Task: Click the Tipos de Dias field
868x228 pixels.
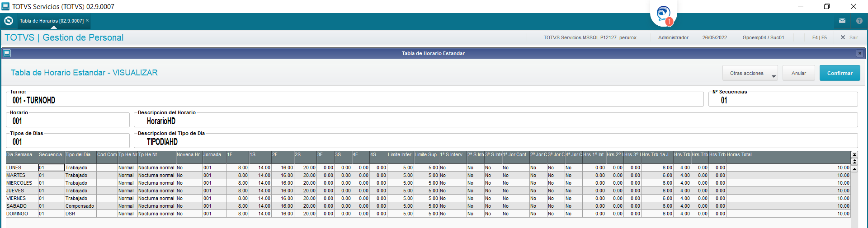Action: [x=68, y=142]
